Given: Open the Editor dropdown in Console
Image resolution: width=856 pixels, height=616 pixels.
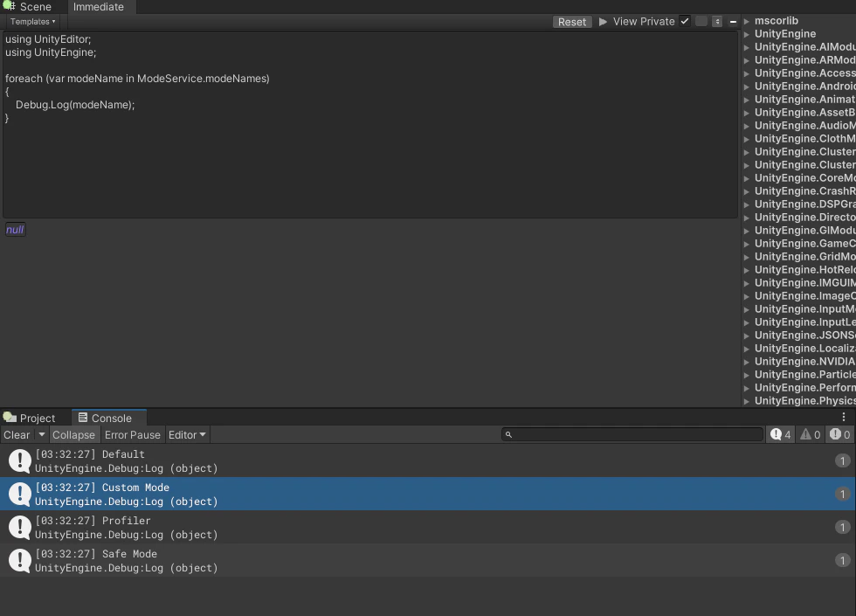Looking at the screenshot, I should (187, 435).
